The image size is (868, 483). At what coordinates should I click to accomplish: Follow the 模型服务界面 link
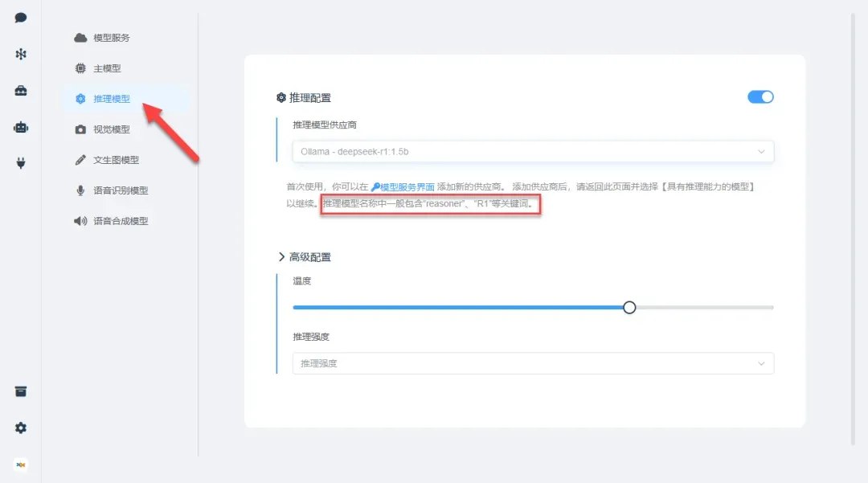pos(403,187)
